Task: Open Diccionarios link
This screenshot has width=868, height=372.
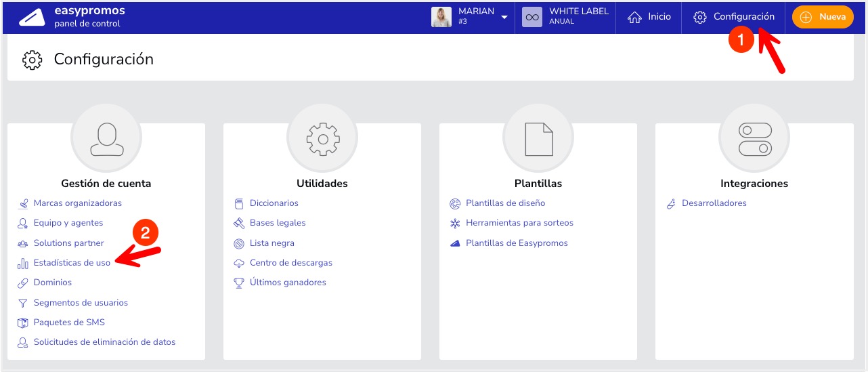Action: click(274, 203)
